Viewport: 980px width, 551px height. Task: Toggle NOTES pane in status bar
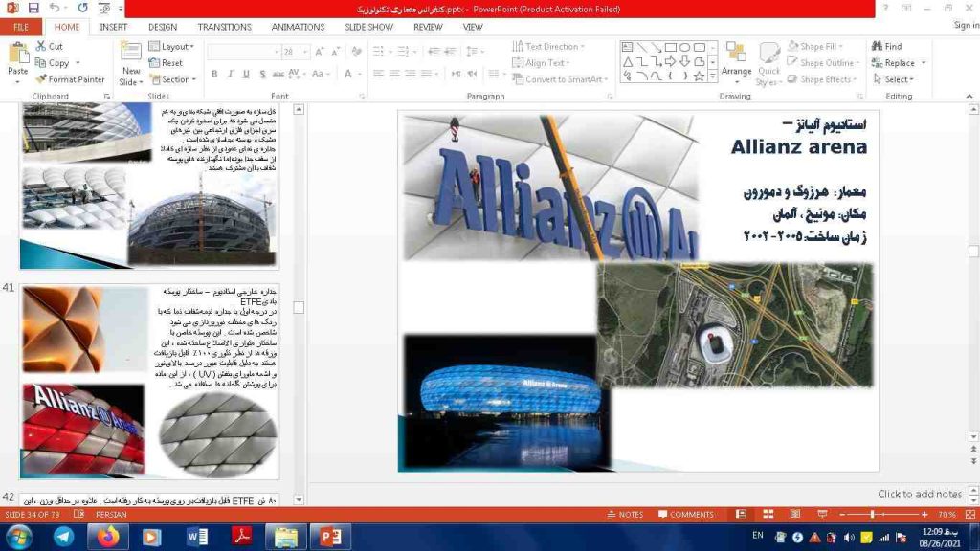point(624,514)
